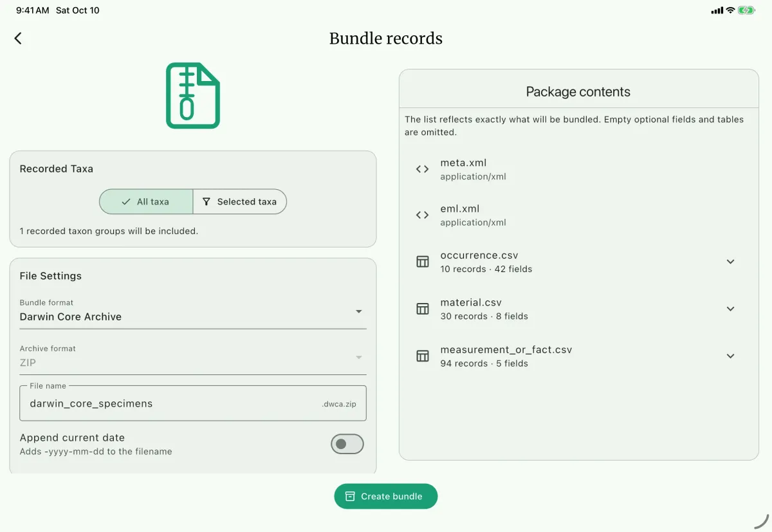
Task: Click the application/xml label under meta.xml
Action: tap(473, 176)
